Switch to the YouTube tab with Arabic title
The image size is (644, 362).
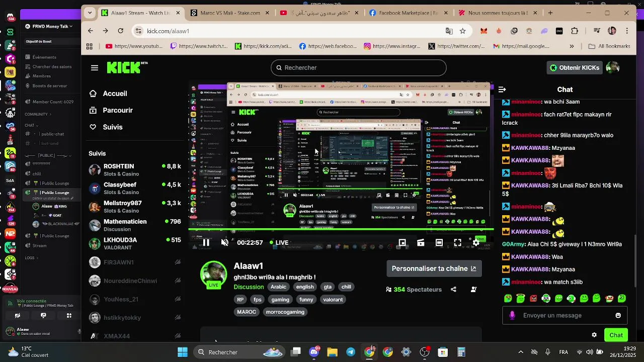(x=319, y=13)
